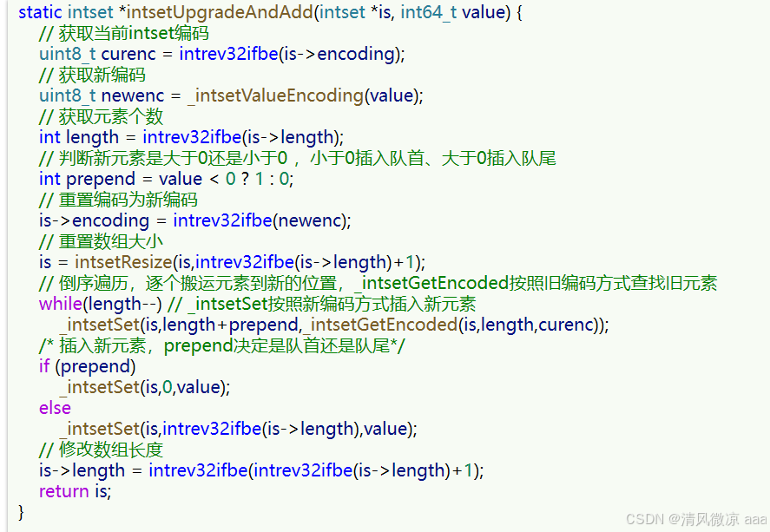
Task: Click the 'if (prepend)' statement
Action: (88, 366)
